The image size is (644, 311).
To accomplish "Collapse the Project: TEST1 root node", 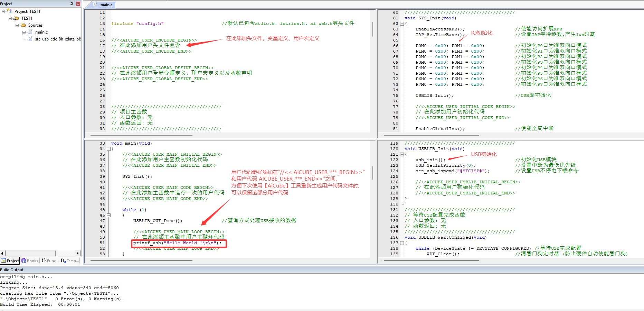I will point(3,11).
